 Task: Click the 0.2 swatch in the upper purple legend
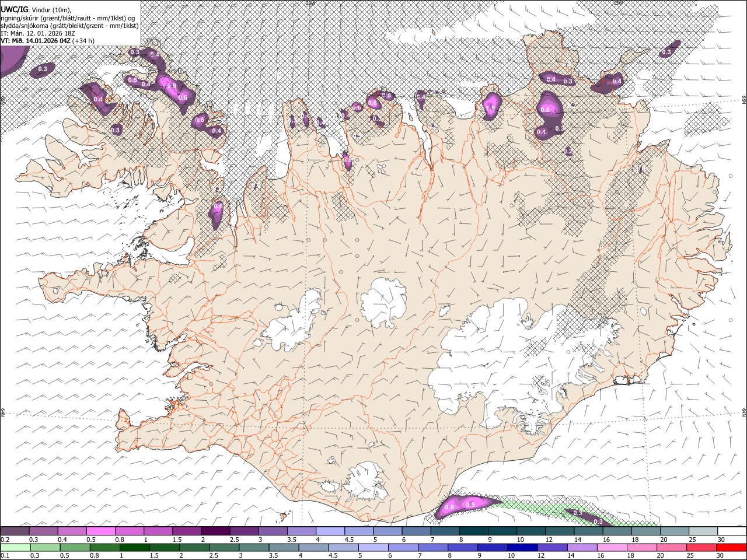(15, 531)
